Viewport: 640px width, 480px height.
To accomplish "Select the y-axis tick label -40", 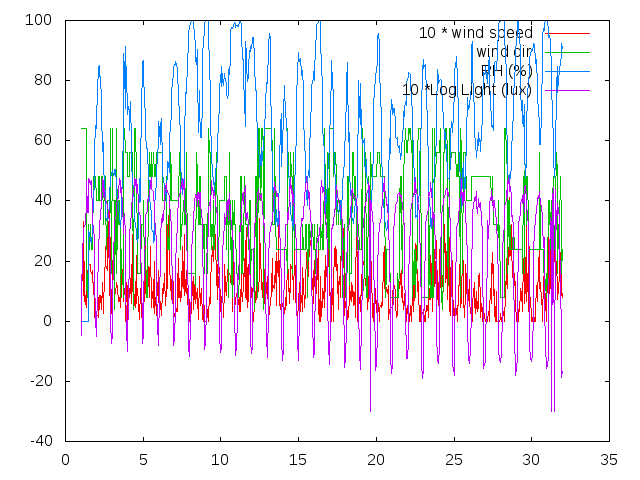I will click(x=40, y=441).
